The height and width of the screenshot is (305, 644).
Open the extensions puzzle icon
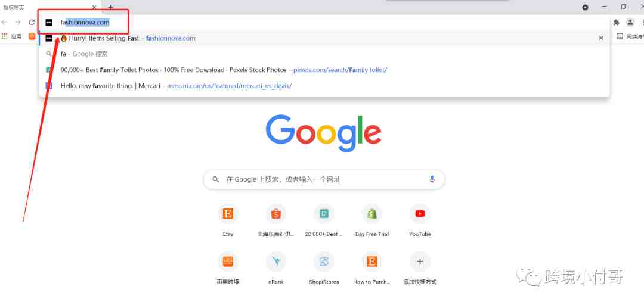click(616, 23)
